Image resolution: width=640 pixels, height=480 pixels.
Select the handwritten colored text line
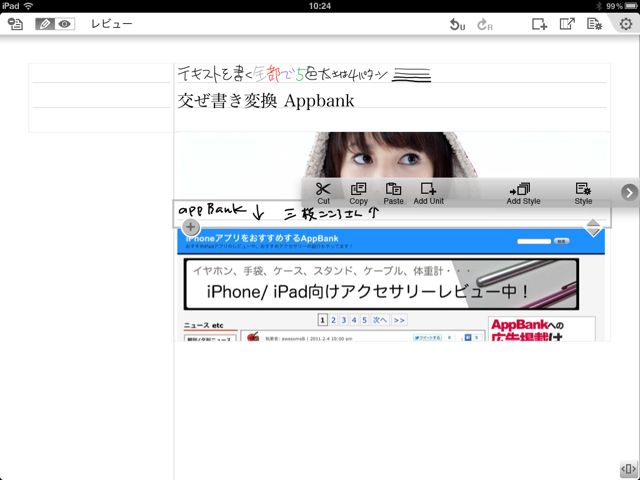pyautogui.click(x=304, y=74)
